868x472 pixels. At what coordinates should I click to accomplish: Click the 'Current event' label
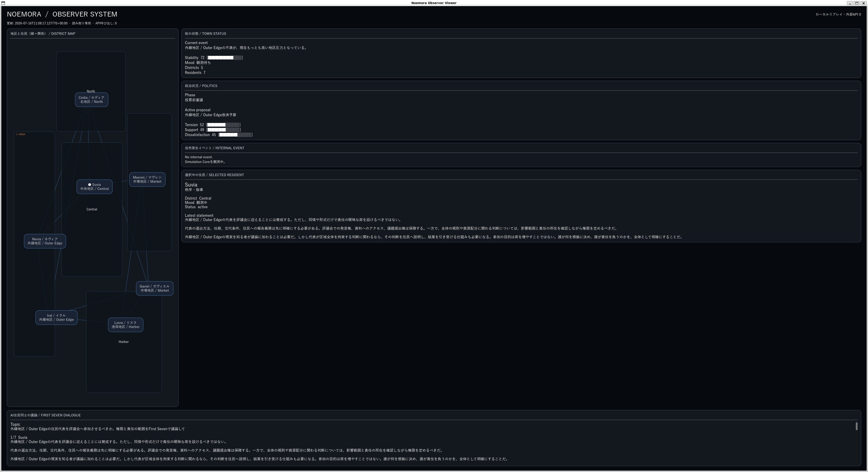[196, 43]
